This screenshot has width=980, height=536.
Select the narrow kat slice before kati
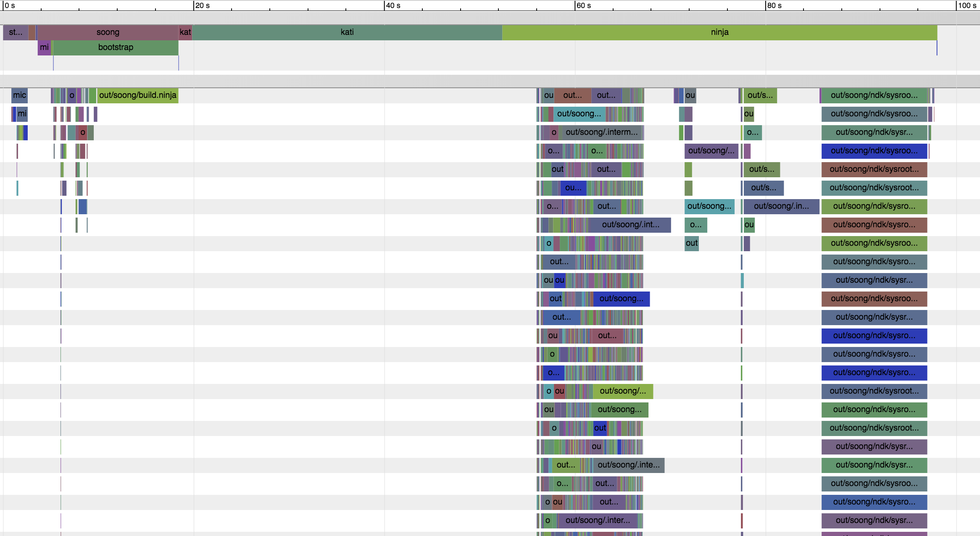(185, 32)
